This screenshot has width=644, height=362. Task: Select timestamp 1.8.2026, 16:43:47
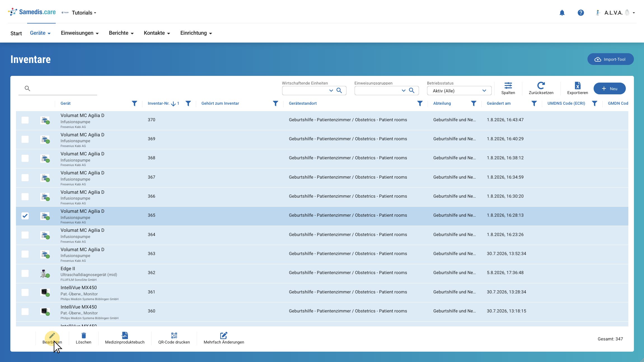(505, 120)
